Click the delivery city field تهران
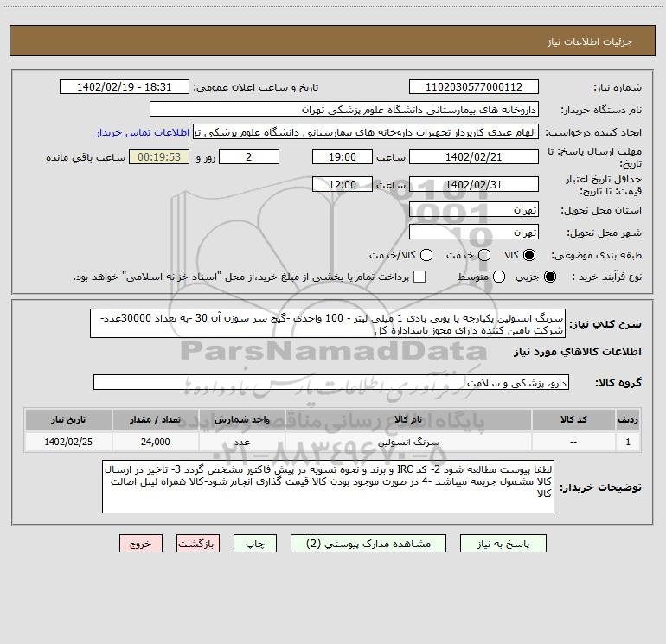Viewport: 666px width, 644px height. coord(474,233)
